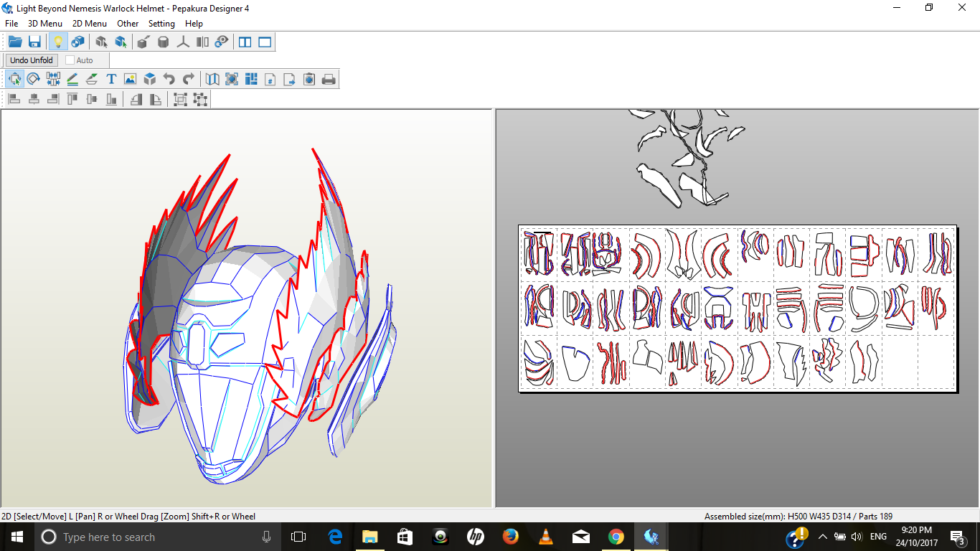This screenshot has height=551, width=980.
Task: Click the rotate right 90 degrees icon
Action: click(155, 100)
